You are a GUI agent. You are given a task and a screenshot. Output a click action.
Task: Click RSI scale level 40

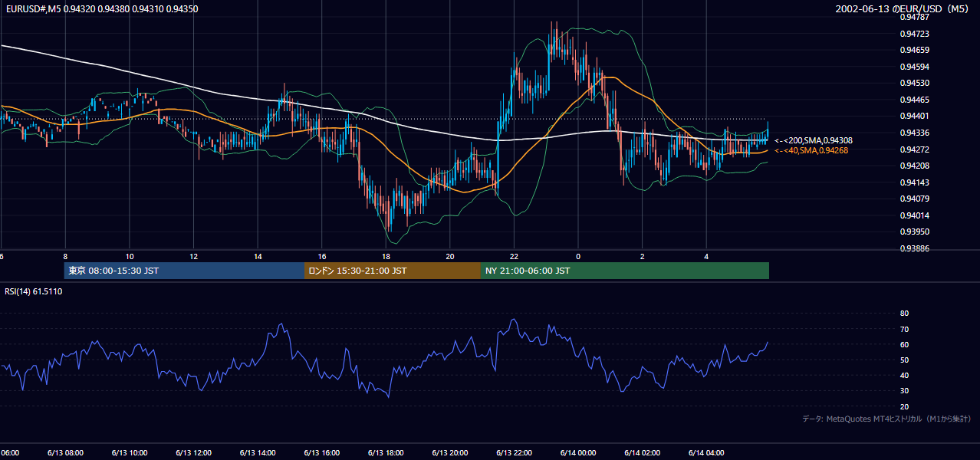[905, 376]
